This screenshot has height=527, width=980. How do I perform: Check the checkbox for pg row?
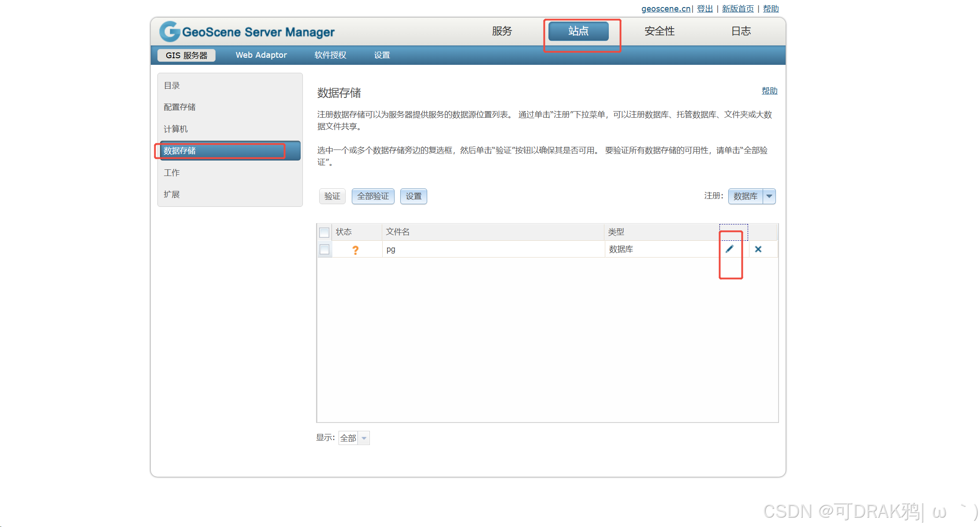(x=324, y=250)
